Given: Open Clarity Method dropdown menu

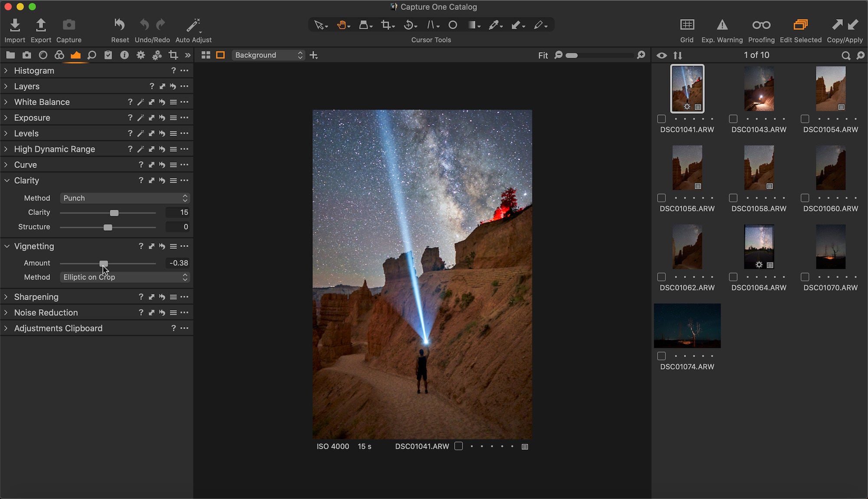Looking at the screenshot, I should [123, 198].
